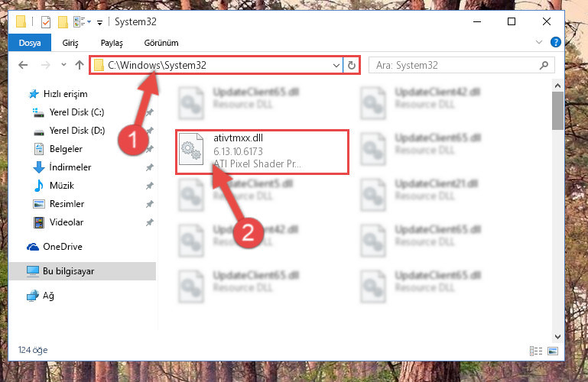
Task: Open the Dosya menu tab
Action: pos(30,43)
